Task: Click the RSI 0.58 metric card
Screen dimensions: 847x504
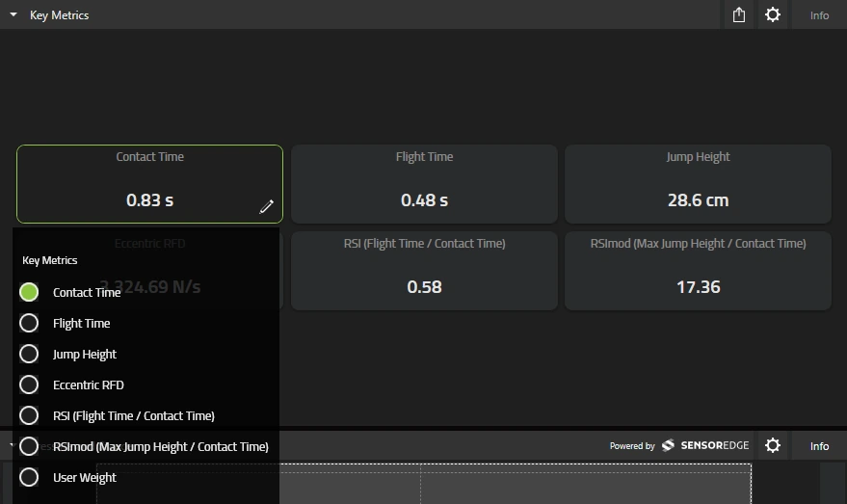Action: pos(424,271)
